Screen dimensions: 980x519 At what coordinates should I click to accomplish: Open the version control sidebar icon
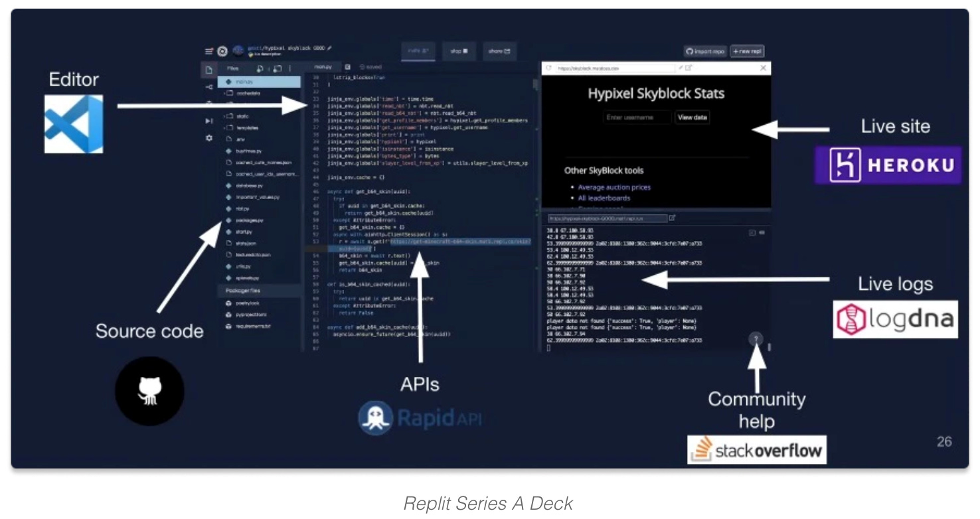(208, 86)
